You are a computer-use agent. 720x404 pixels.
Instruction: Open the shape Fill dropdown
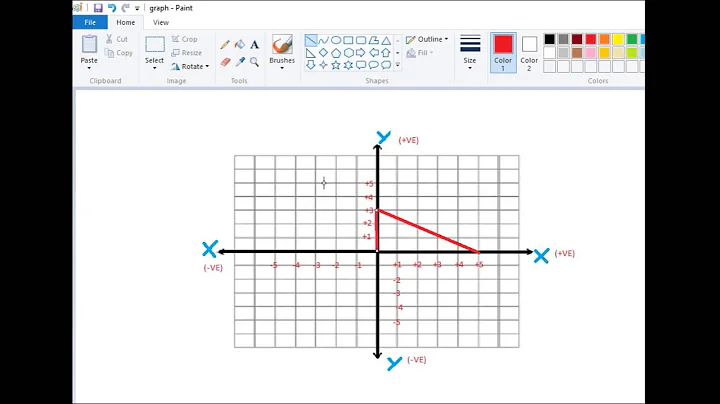coord(420,53)
